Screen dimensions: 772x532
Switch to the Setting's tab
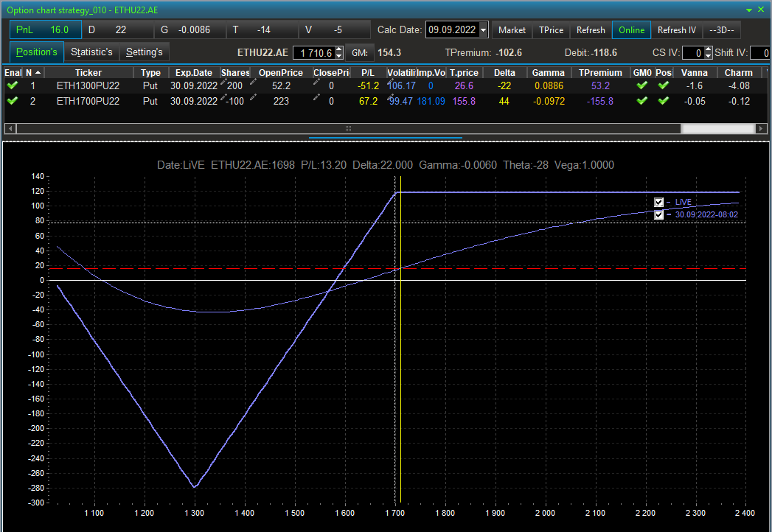point(145,52)
